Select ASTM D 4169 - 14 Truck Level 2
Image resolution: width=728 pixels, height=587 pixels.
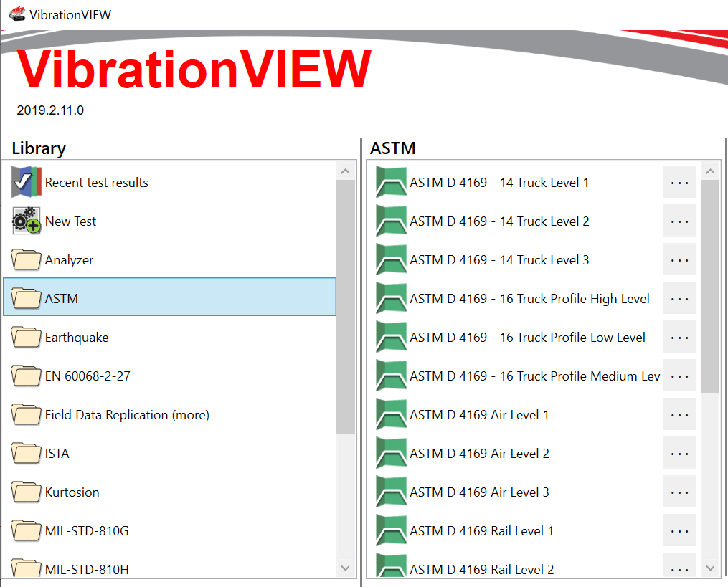point(499,221)
